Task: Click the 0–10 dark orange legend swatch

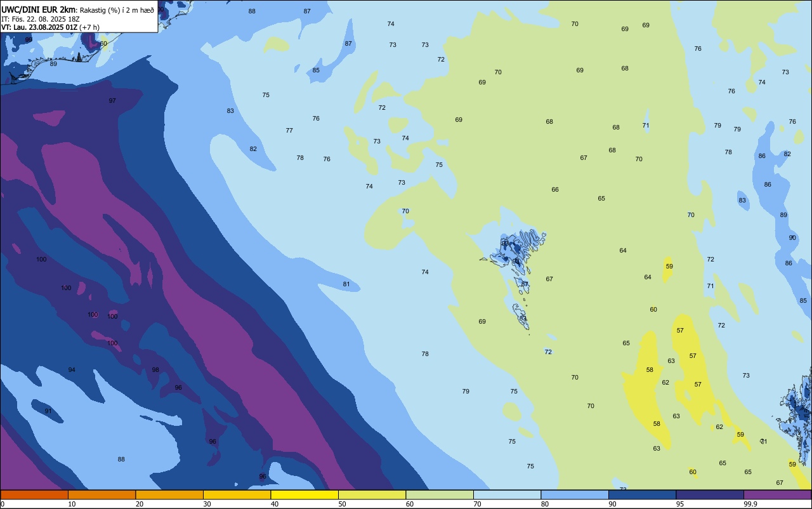Action: pos(34,494)
